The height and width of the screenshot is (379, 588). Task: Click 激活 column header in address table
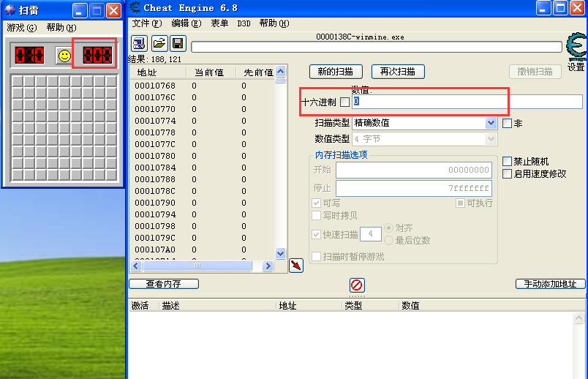(x=144, y=306)
